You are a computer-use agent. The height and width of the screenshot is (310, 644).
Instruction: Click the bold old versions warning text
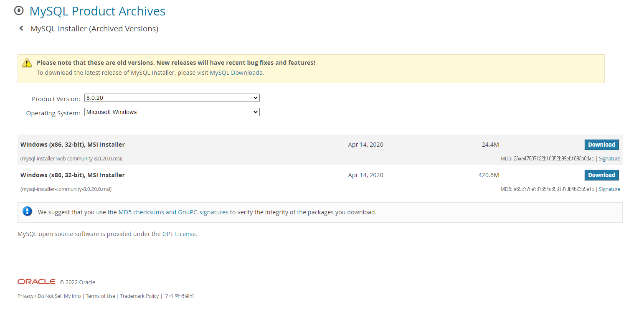click(176, 63)
